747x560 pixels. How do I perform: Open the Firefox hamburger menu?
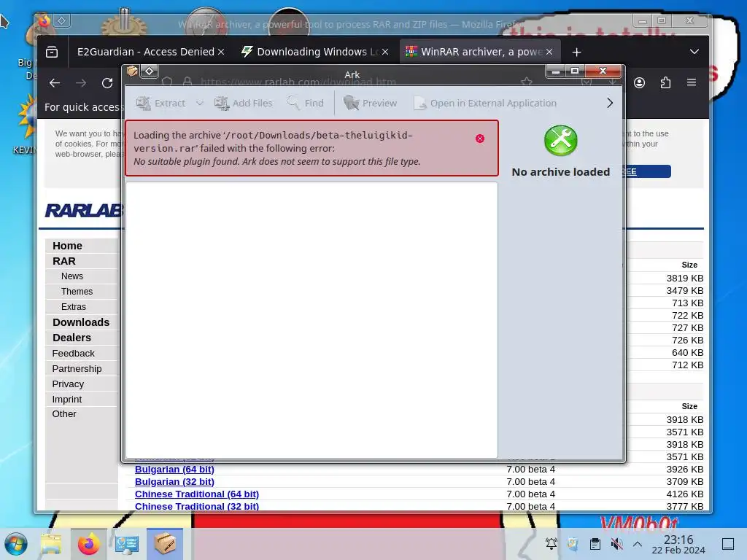tap(692, 83)
